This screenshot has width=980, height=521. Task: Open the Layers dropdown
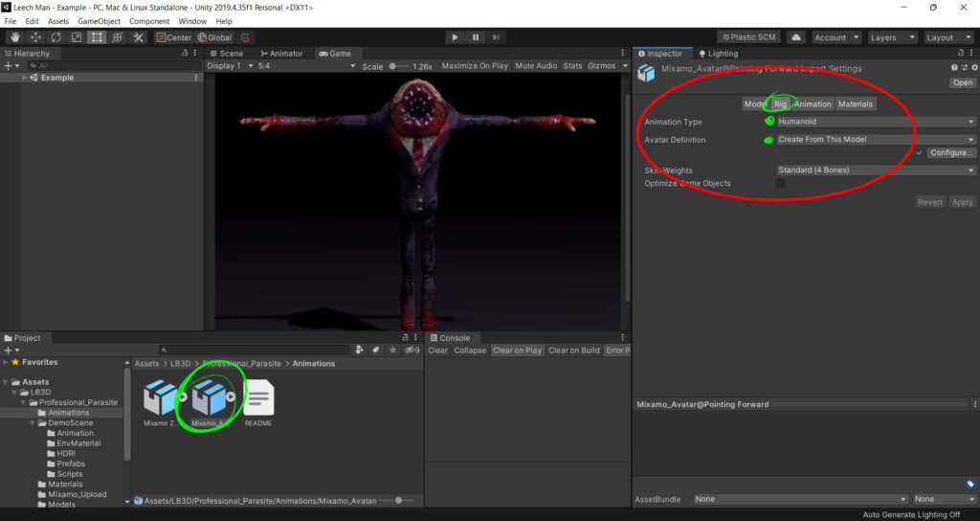[892, 37]
